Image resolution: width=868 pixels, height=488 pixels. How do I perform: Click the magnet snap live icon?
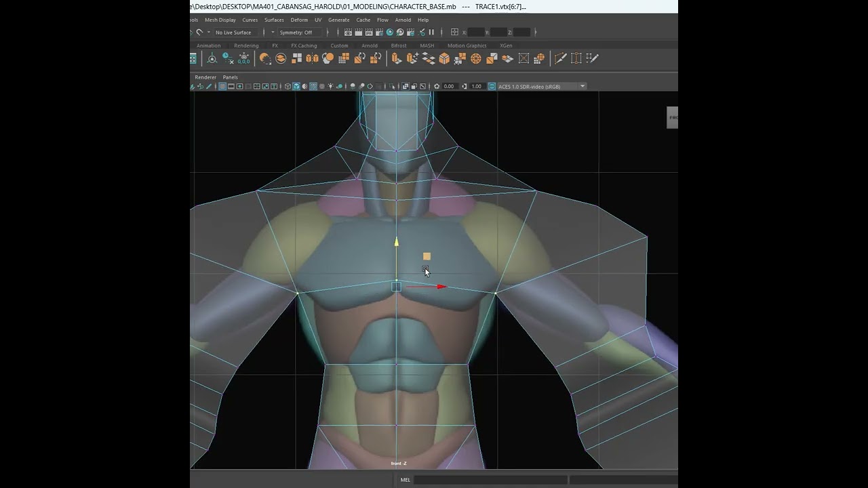click(199, 32)
